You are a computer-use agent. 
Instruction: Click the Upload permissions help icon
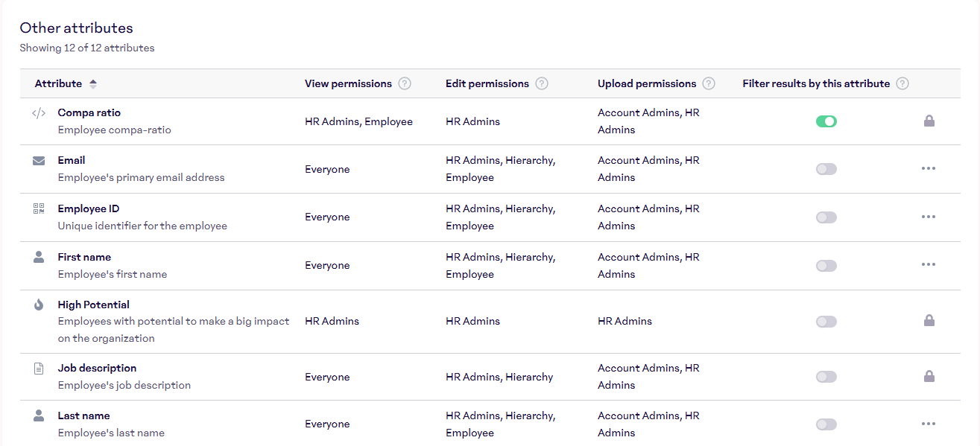(709, 83)
